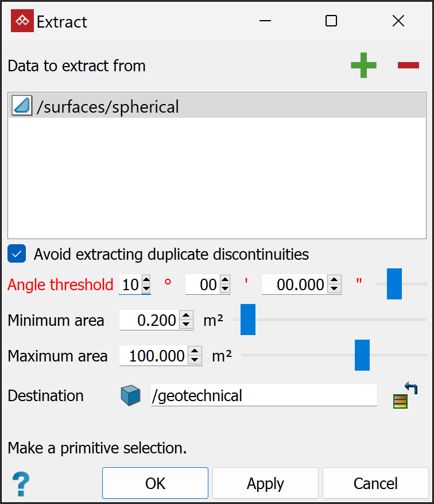The width and height of the screenshot is (434, 504).
Task: Select the /surfaces/spherical list item
Action: pos(217,107)
